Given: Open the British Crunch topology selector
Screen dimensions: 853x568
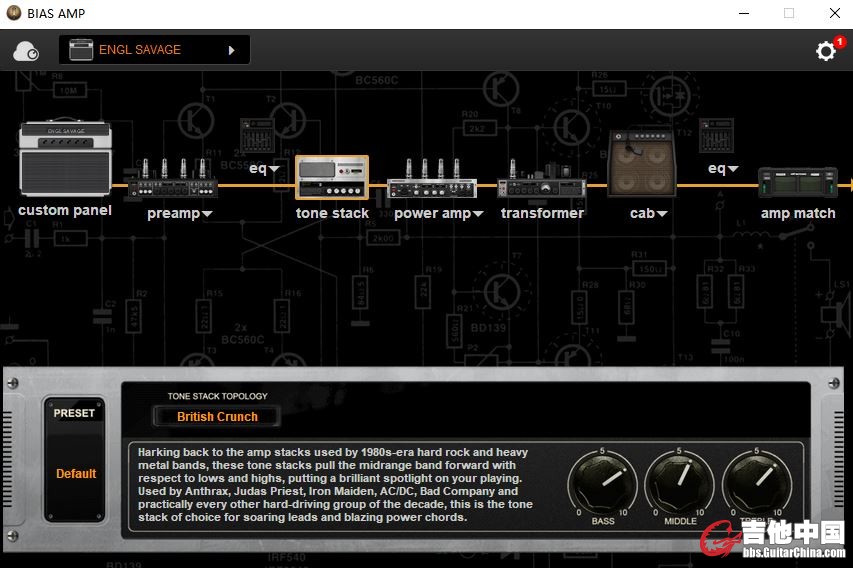Looking at the screenshot, I should (217, 417).
